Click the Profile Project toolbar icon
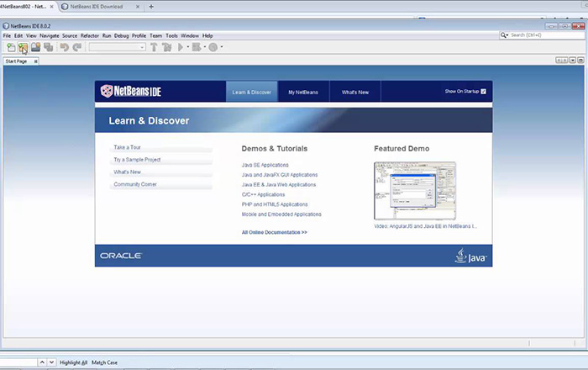 tap(213, 47)
